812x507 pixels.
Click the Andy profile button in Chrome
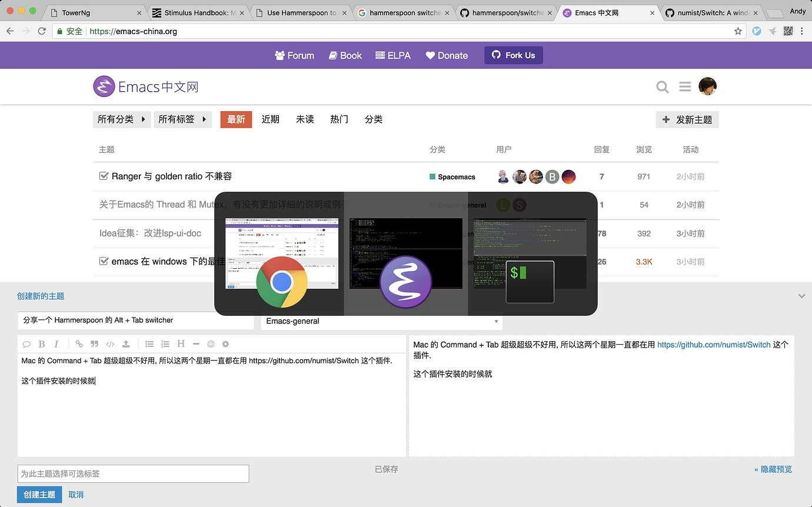tap(798, 11)
